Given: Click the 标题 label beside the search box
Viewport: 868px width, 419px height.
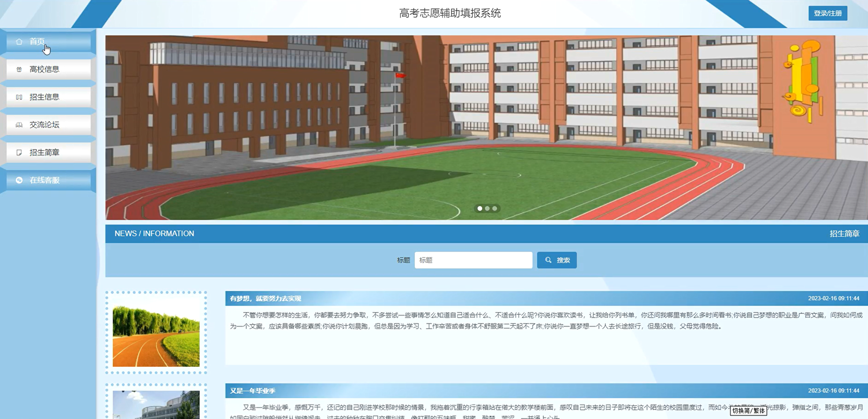Looking at the screenshot, I should pyautogui.click(x=403, y=260).
